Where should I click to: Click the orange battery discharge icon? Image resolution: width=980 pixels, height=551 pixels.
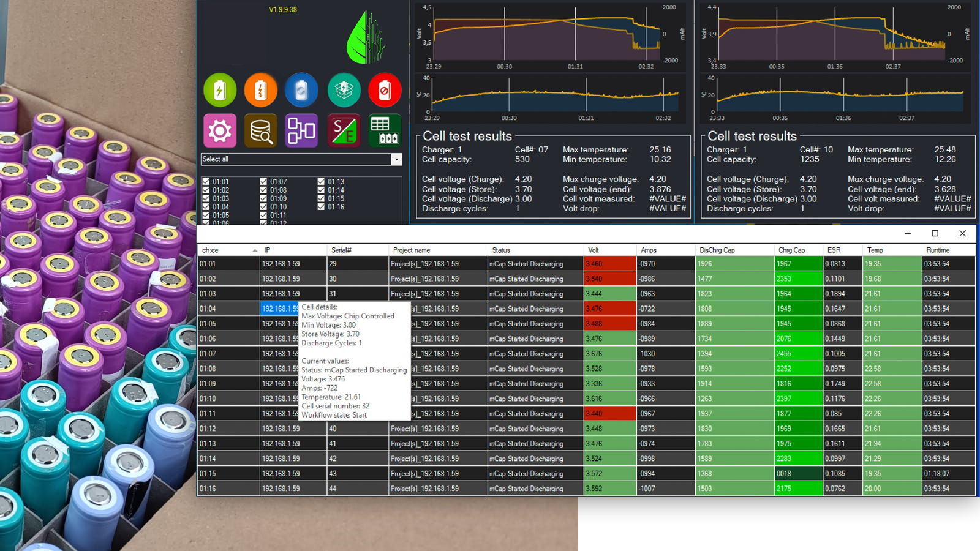(x=261, y=90)
